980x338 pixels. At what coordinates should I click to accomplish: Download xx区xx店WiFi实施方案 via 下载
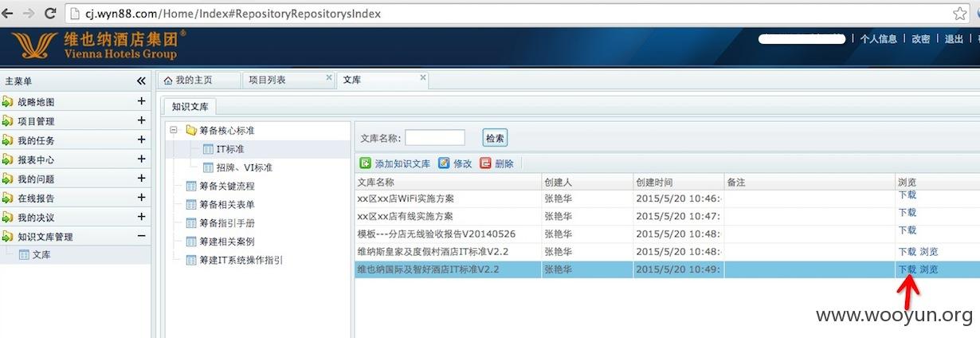907,195
